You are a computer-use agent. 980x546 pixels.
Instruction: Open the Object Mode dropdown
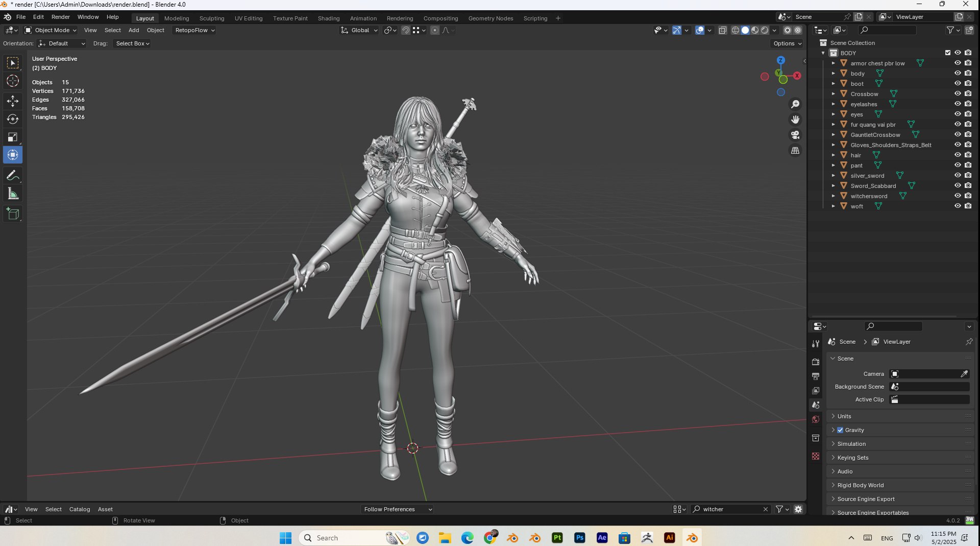click(x=51, y=30)
